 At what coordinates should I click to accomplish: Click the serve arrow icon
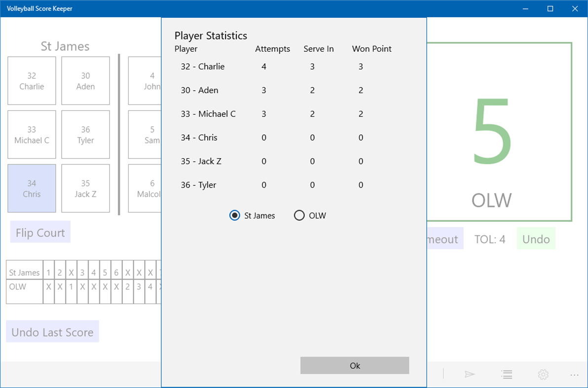pyautogui.click(x=470, y=374)
